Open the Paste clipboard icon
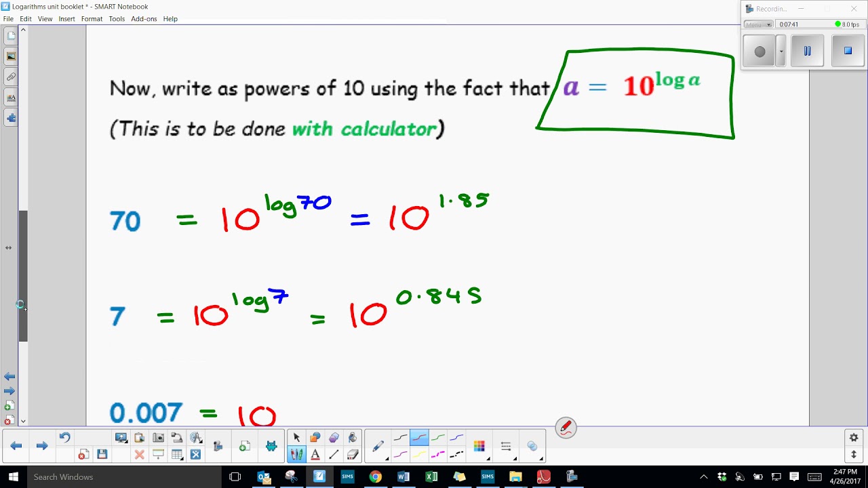The width and height of the screenshot is (868, 488). (140, 437)
